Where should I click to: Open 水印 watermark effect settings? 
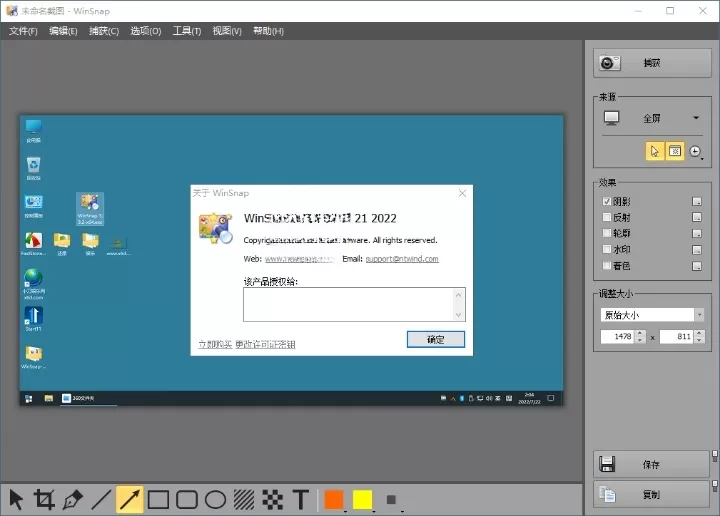point(697,249)
